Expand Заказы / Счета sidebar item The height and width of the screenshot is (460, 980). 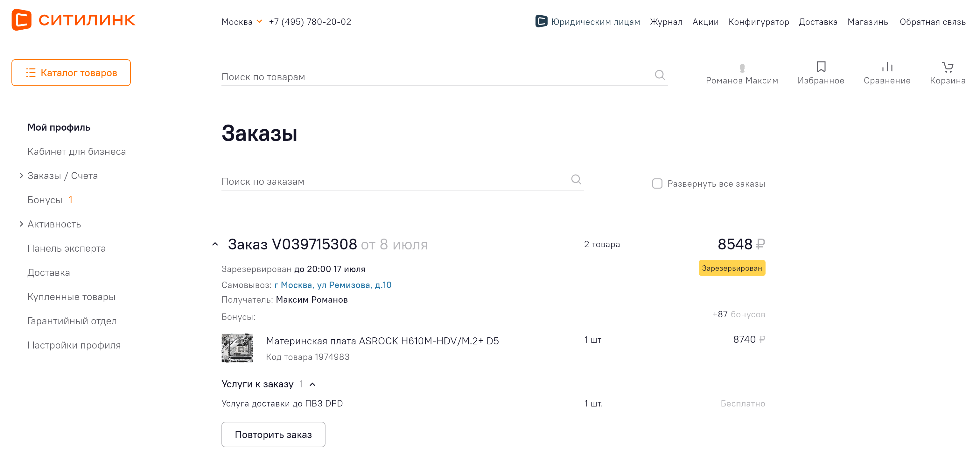(x=21, y=176)
